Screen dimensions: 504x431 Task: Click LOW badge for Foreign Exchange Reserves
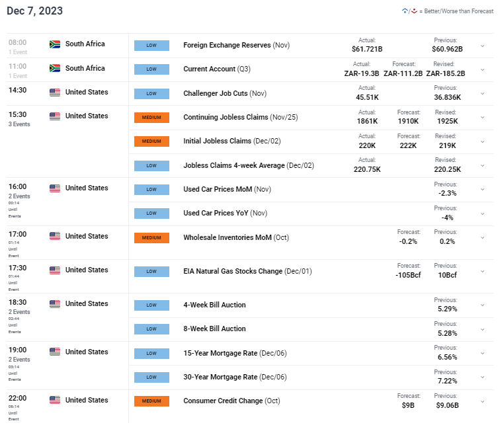pos(151,46)
